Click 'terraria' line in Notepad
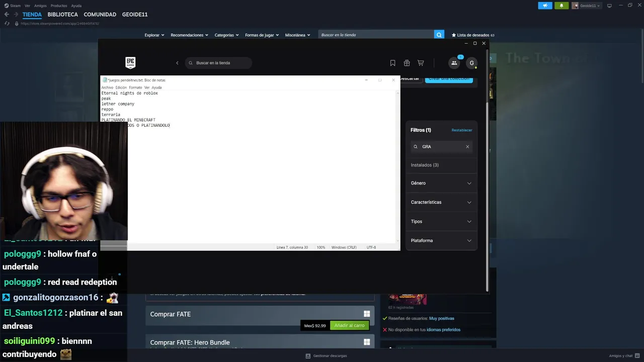 tap(111, 115)
